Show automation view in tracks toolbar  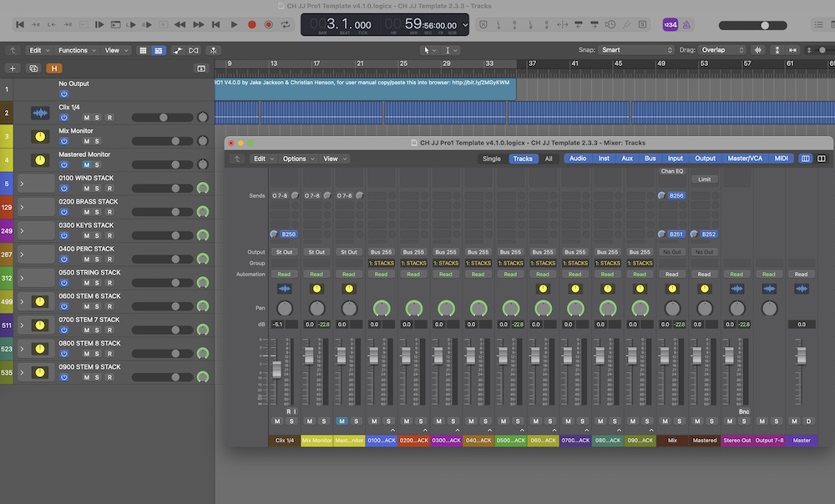(x=178, y=50)
